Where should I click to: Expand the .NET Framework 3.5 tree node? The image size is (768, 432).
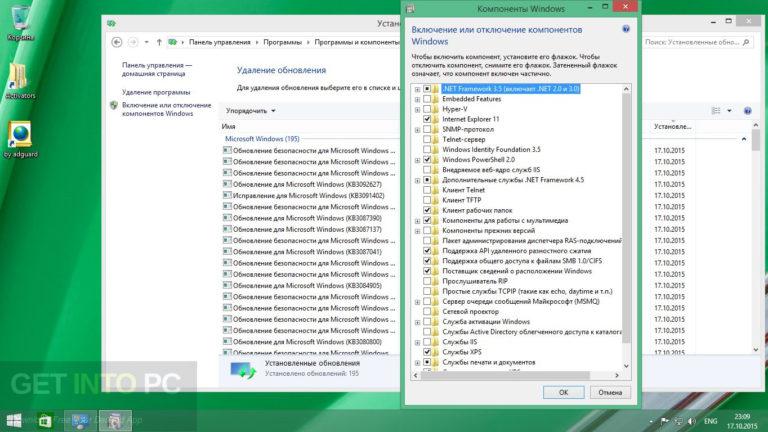click(x=417, y=89)
